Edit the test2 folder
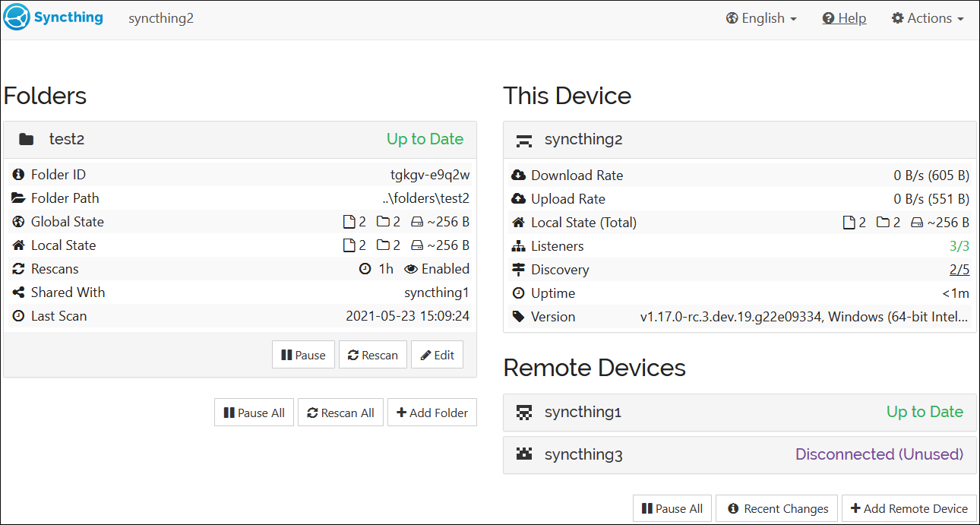Image resolution: width=980 pixels, height=525 pixels. [x=437, y=355]
